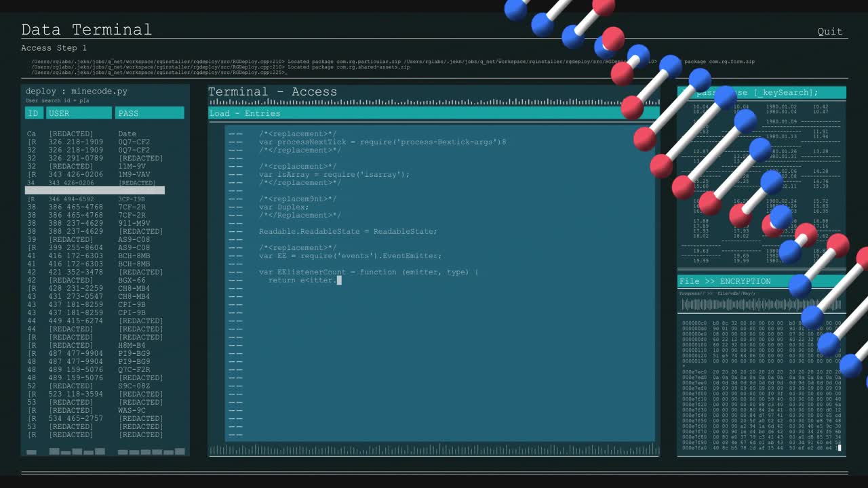Select pass code '11M-9V'
Viewport: 868px width, 488px height.
pos(132,166)
